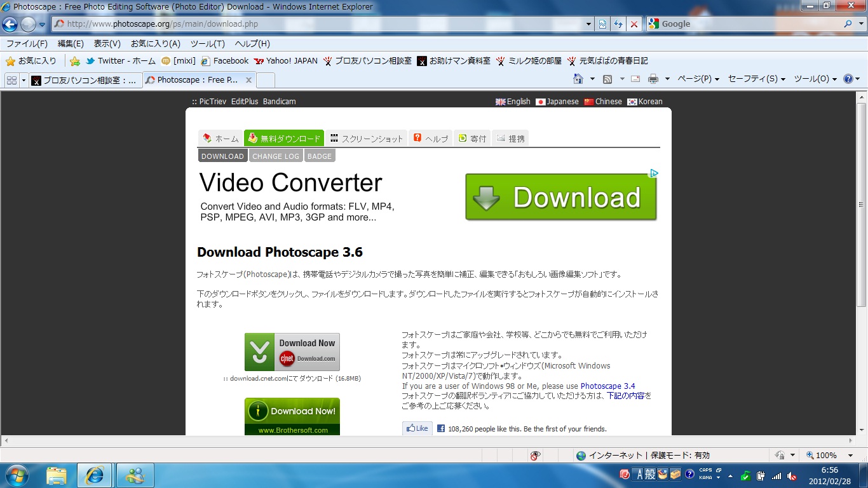
Task: Click the Facebook icon beside like count
Action: [440, 429]
